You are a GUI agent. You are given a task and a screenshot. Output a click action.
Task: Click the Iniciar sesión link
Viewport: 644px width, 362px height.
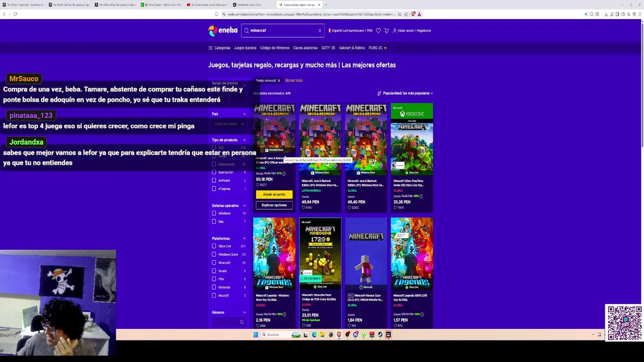[x=406, y=31]
